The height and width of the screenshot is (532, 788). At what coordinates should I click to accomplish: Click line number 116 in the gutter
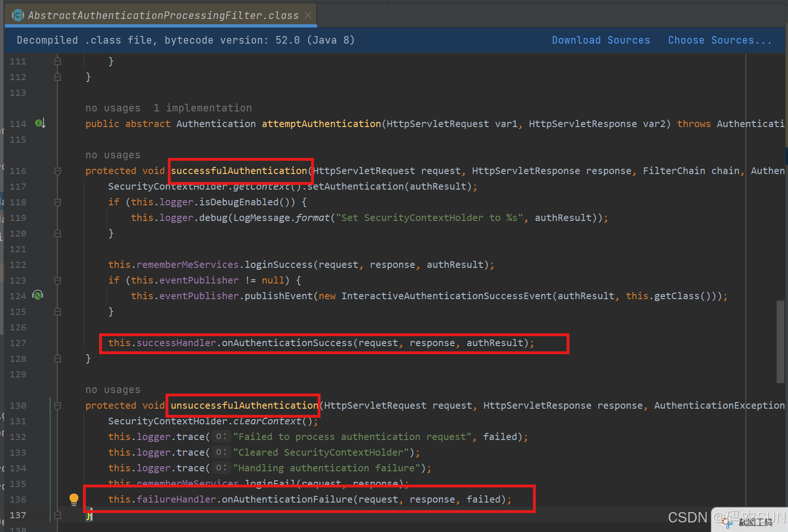pos(18,171)
